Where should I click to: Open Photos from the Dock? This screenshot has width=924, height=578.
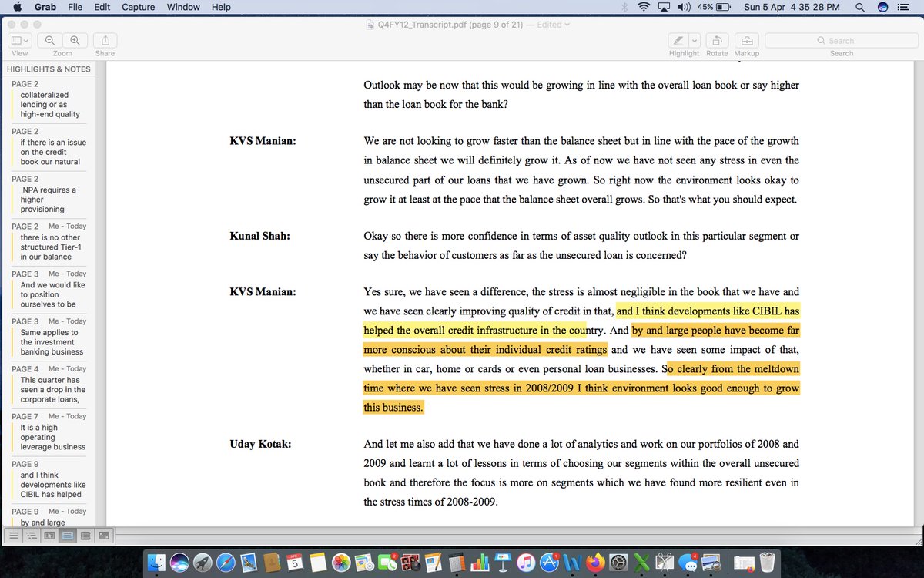pos(341,562)
